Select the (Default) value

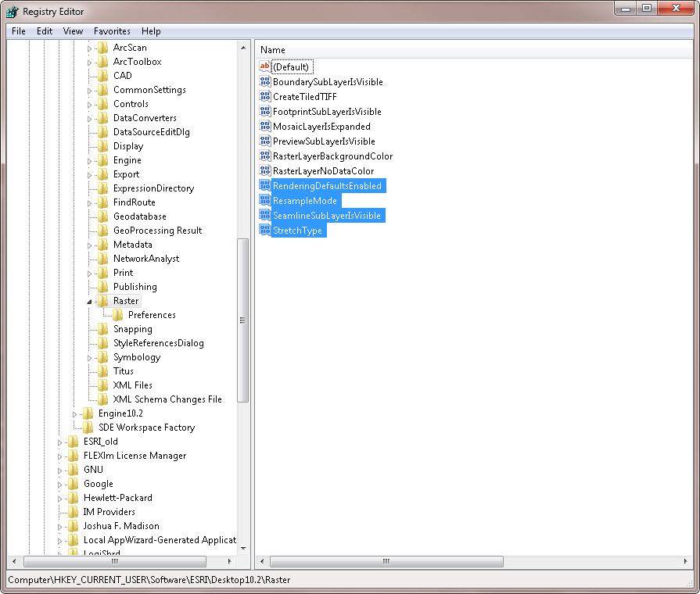pos(291,67)
